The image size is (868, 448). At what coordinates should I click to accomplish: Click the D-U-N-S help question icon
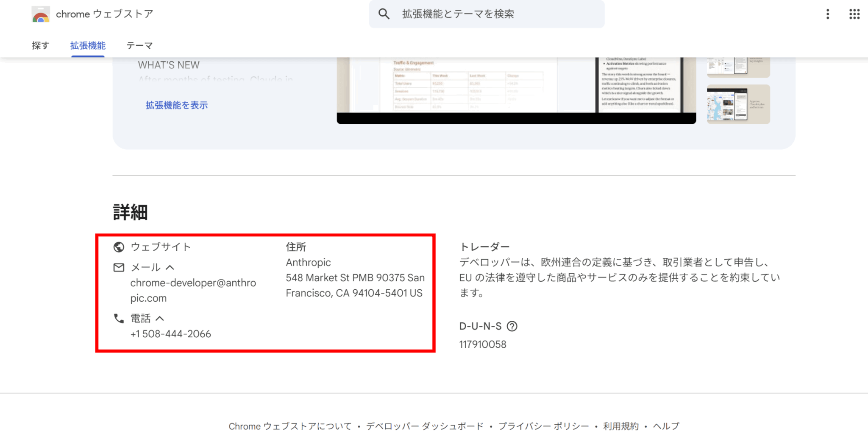(x=512, y=326)
